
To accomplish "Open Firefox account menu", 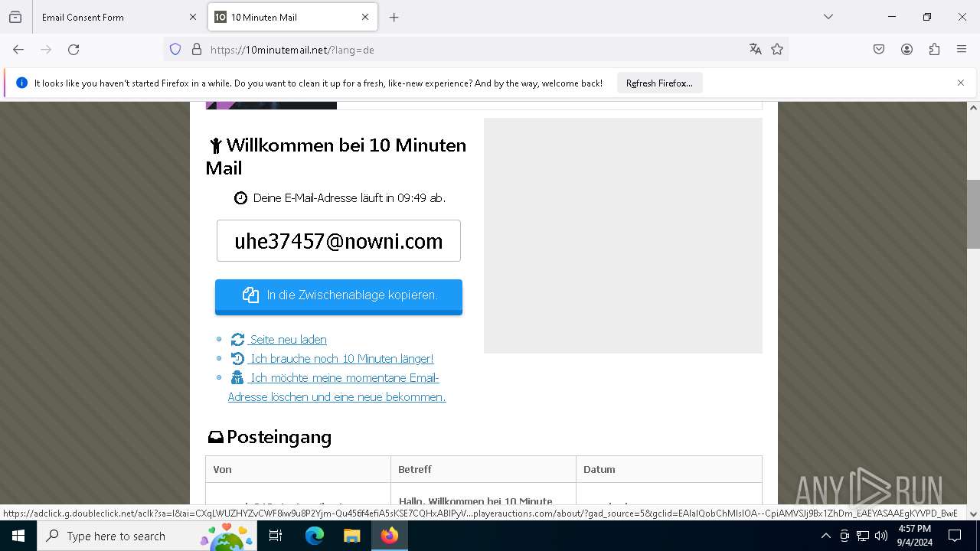I will [x=906, y=50].
